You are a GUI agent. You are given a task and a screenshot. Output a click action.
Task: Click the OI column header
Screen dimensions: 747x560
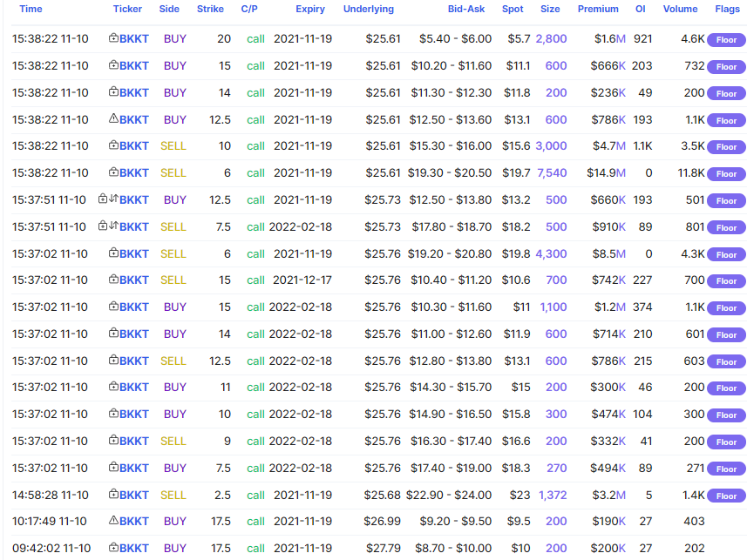tap(641, 9)
